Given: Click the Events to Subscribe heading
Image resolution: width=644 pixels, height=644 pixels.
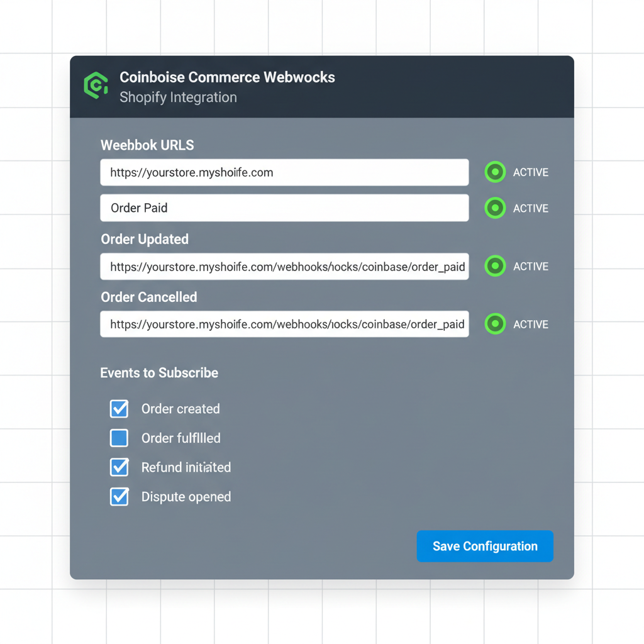Looking at the screenshot, I should 159,372.
